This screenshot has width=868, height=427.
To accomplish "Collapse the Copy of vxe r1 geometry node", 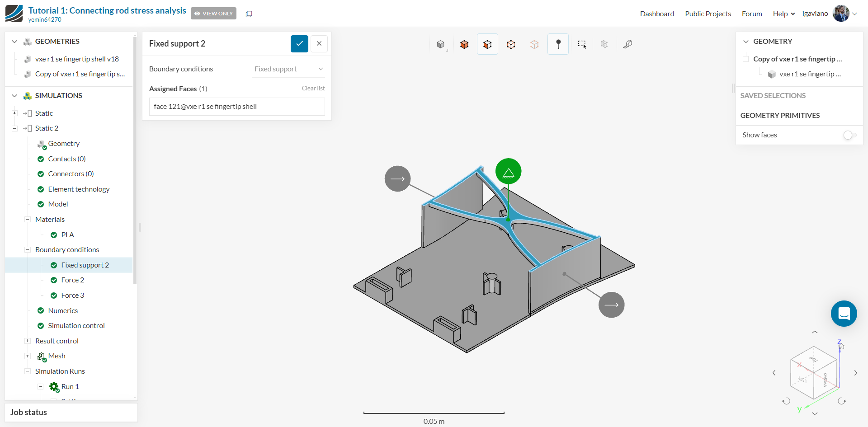I will 746,59.
